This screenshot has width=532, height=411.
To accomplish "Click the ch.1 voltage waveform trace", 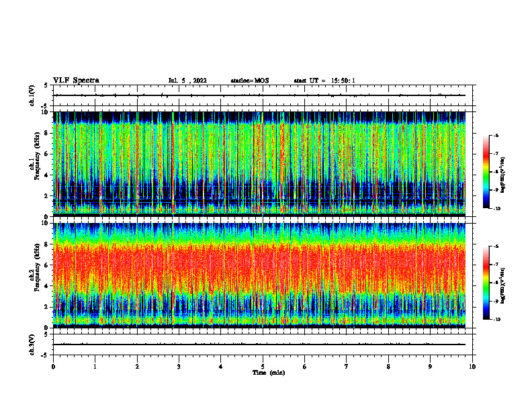I will tap(259, 95).
